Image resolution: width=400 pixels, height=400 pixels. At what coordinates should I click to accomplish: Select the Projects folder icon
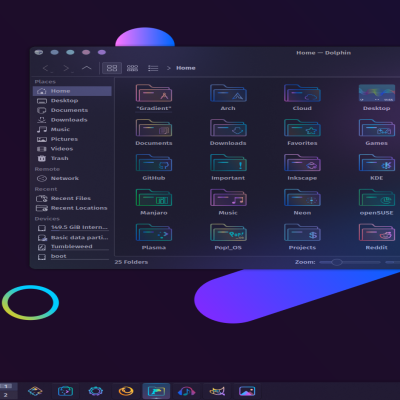click(302, 232)
